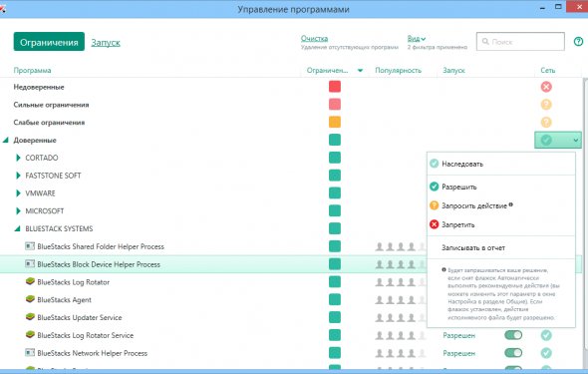Image resolution: width=588 pixels, height=374 pixels.
Task: Click the green restriction swatch for MICROSOFT
Action: [x=335, y=210]
